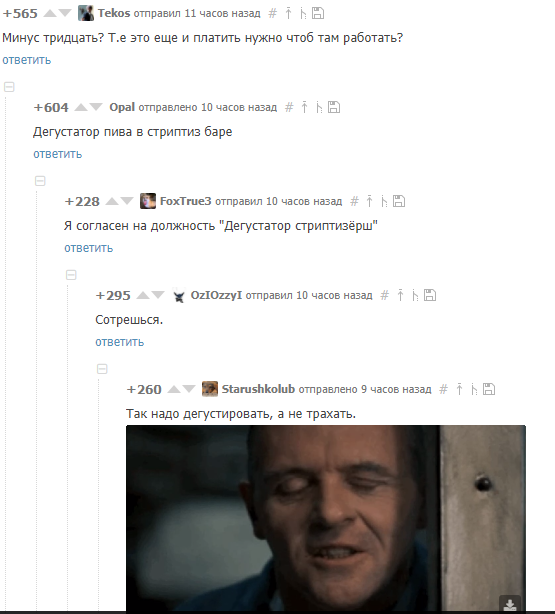Save Tekos's comment with the floppy icon
555x614 pixels.
[x=318, y=13]
